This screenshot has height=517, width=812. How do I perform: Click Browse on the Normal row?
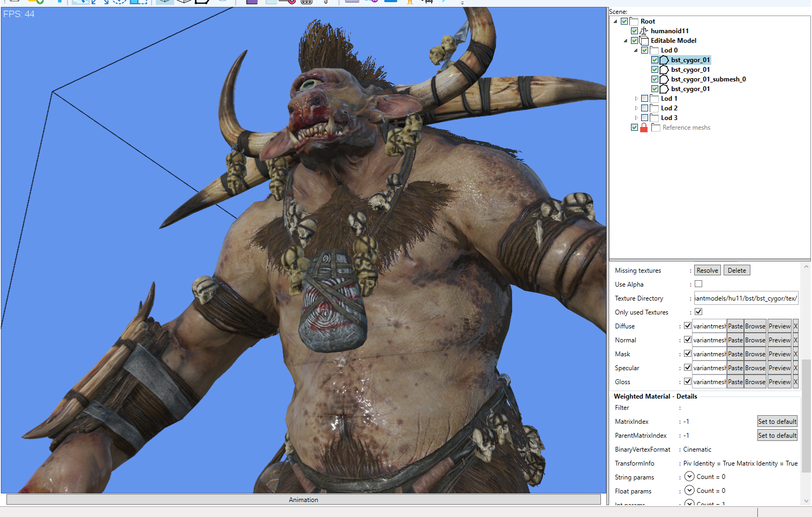755,340
